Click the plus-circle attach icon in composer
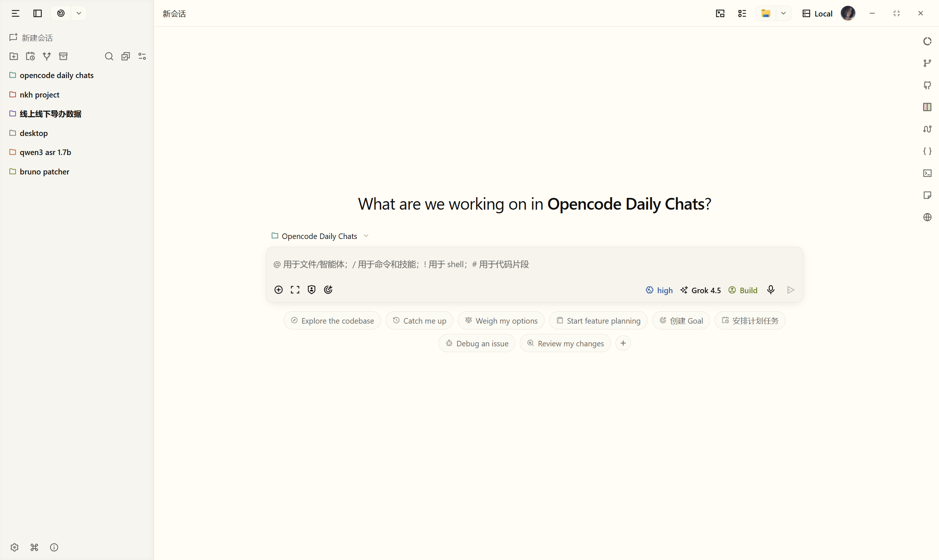This screenshot has width=939, height=560. point(278,290)
